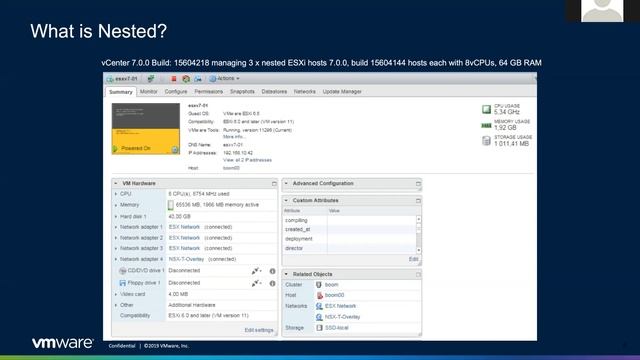Select the director attribute row
The image size is (640, 360).
[x=349, y=248]
